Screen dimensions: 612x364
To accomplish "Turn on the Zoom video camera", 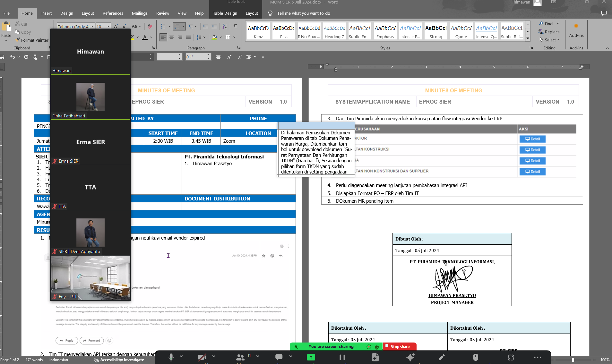I will click(202, 357).
